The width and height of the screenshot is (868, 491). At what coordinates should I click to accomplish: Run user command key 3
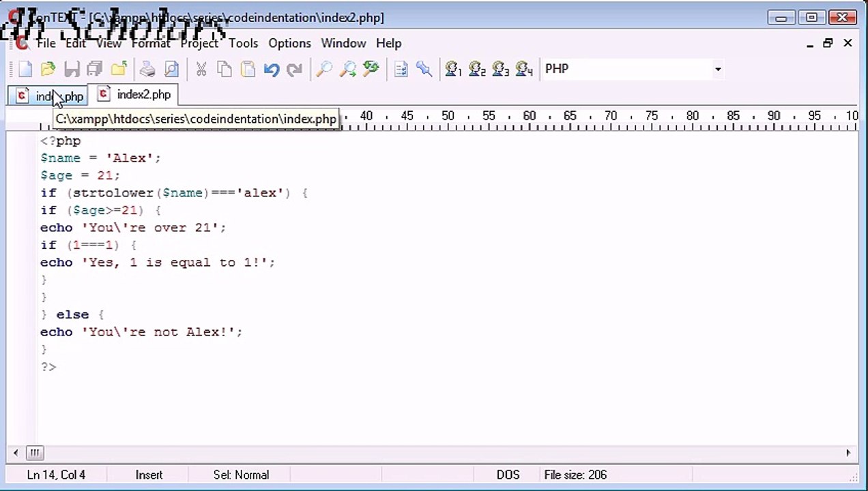pos(500,69)
